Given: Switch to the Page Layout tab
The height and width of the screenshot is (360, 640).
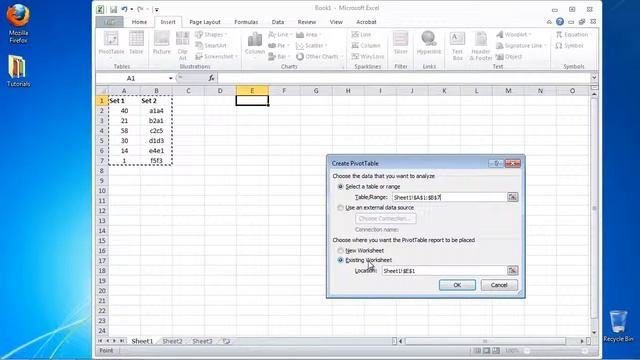Looking at the screenshot, I should coord(205,22).
